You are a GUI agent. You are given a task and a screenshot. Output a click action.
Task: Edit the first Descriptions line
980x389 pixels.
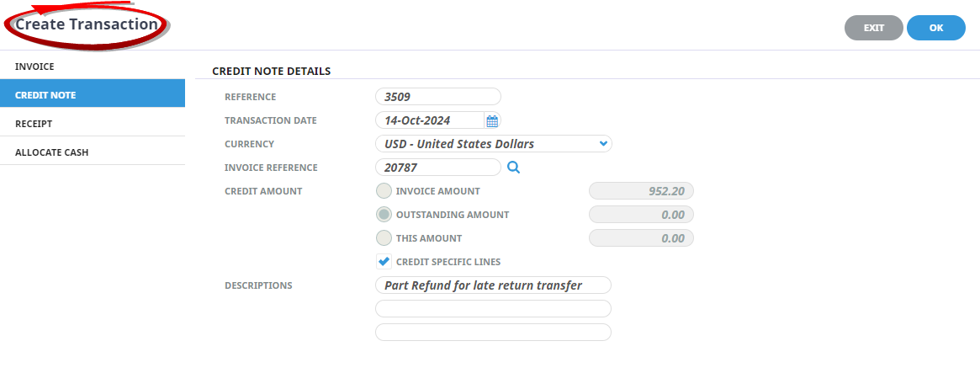coord(493,285)
